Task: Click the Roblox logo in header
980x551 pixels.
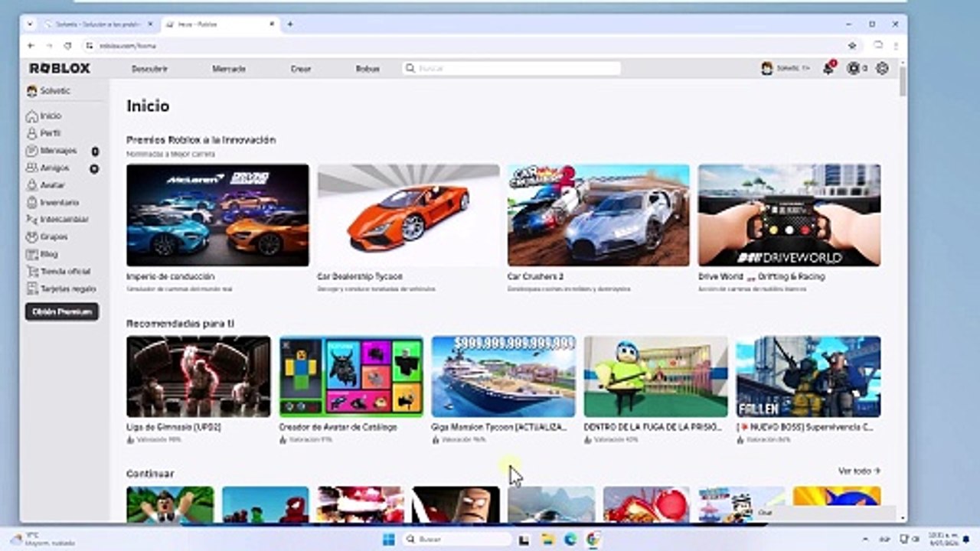Action: 60,69
